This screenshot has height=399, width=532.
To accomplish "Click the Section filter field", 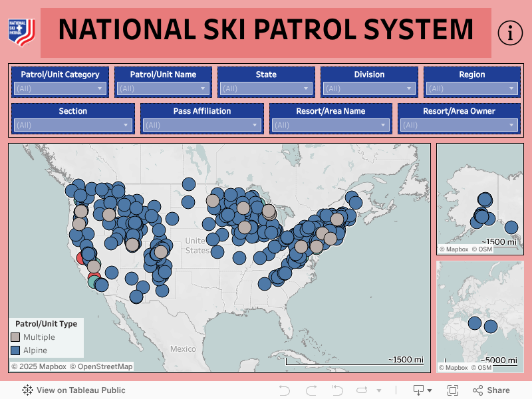I will click(72, 124).
